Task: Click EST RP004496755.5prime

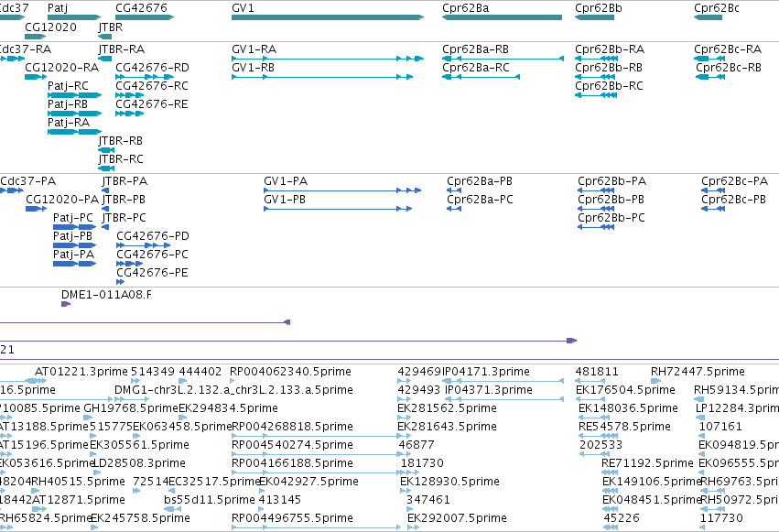Action: click(316, 527)
